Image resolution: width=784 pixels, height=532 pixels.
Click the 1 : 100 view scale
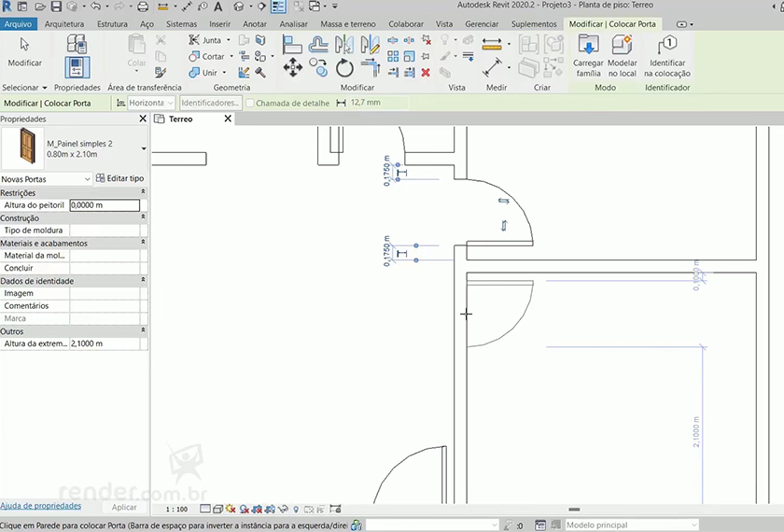pyautogui.click(x=176, y=510)
